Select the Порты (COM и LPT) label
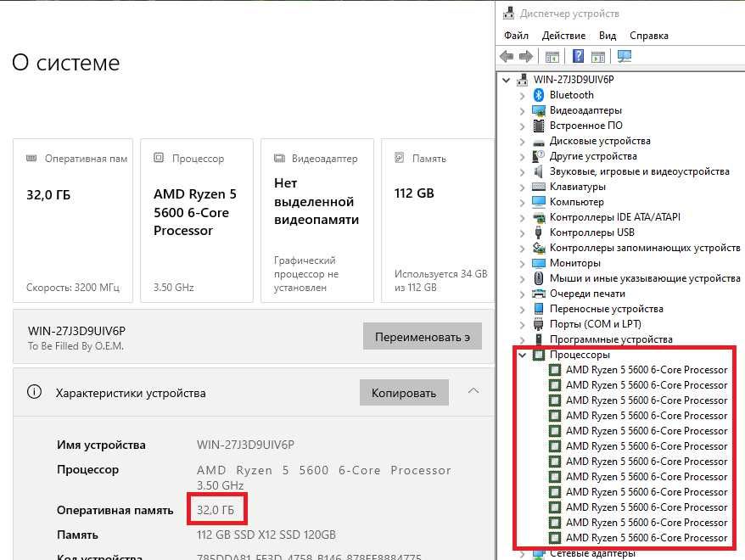This screenshot has height=560, width=745. 596,324
